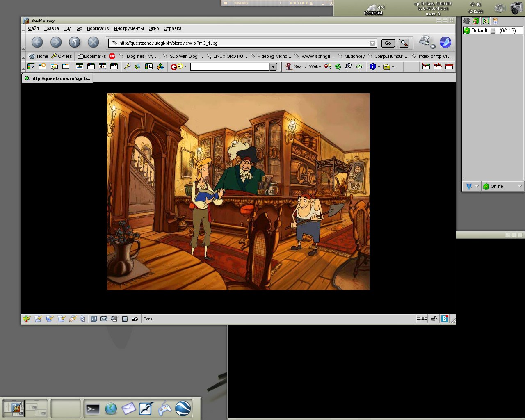525x420 pixels.
Task: Open the Справка menu
Action: [173, 28]
